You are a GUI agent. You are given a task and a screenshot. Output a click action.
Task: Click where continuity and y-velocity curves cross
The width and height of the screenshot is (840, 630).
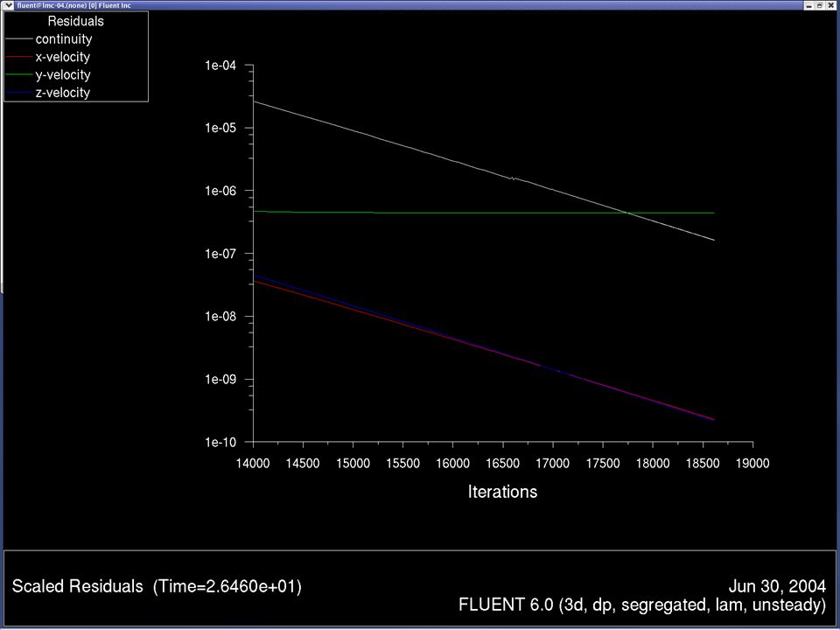628,213
